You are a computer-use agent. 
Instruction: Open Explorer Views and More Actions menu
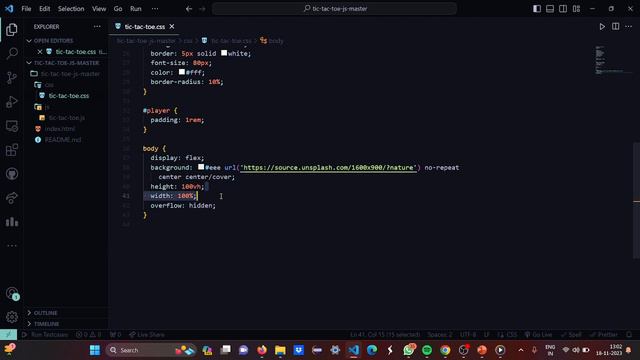pos(97,27)
